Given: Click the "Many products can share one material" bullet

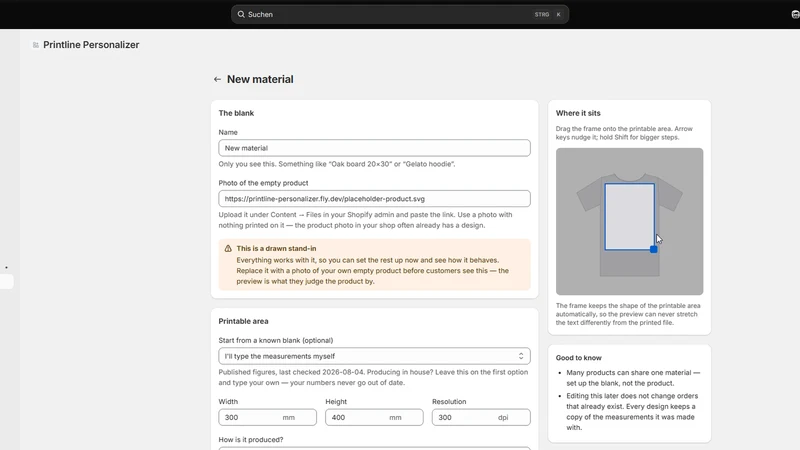Looking at the screenshot, I should click(633, 378).
